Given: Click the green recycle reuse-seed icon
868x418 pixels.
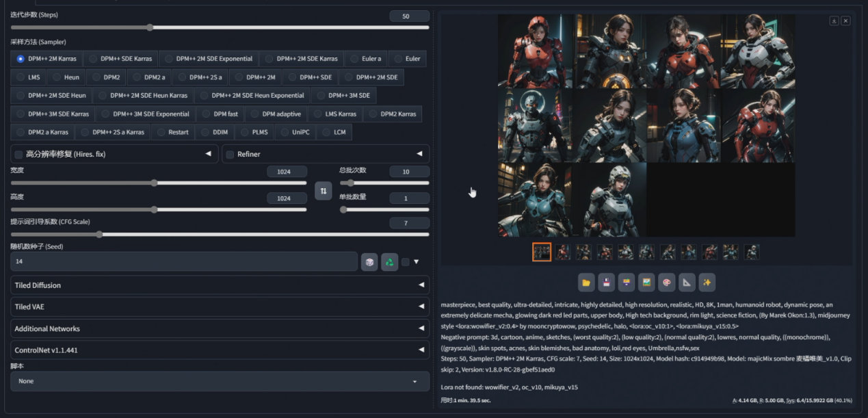Looking at the screenshot, I should [x=389, y=262].
